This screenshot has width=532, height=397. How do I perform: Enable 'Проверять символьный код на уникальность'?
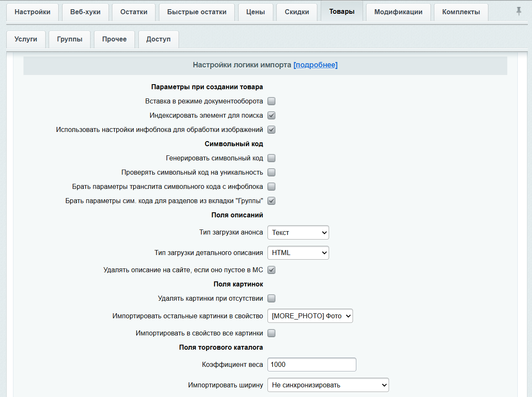click(x=271, y=172)
